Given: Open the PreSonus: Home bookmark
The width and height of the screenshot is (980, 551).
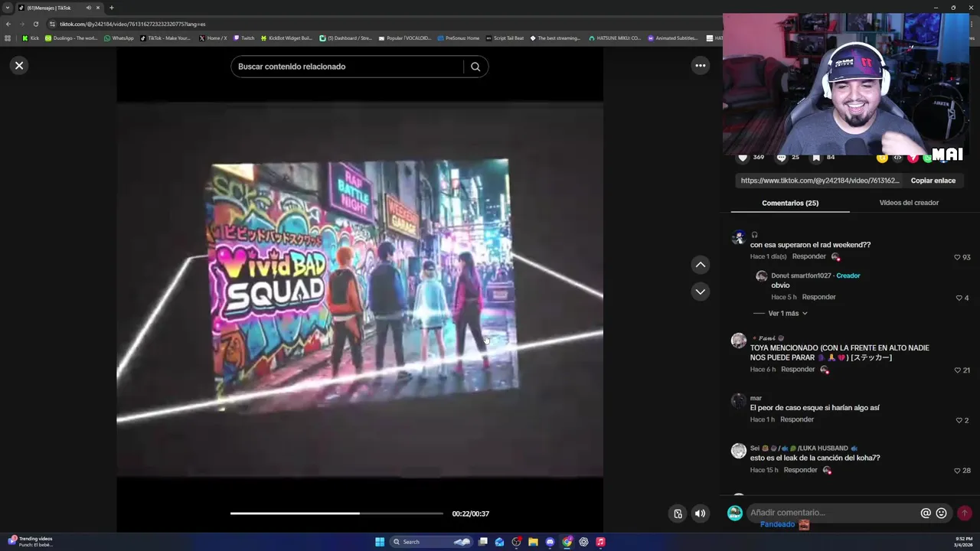Looking at the screenshot, I should [x=459, y=38].
